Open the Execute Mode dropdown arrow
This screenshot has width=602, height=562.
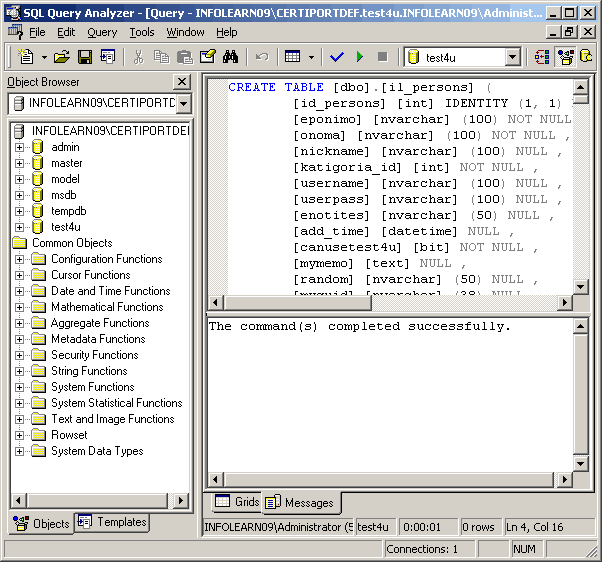click(311, 57)
